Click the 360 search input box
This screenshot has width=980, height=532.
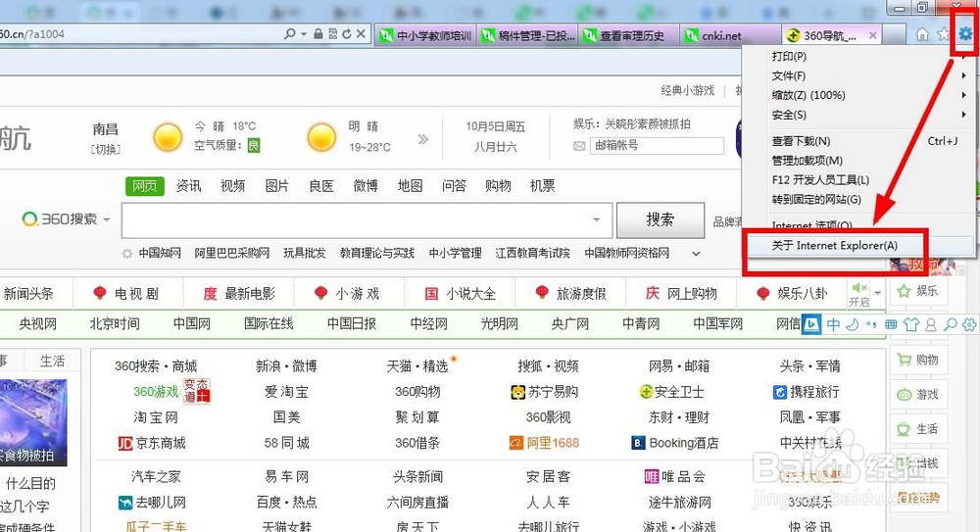click(x=367, y=220)
